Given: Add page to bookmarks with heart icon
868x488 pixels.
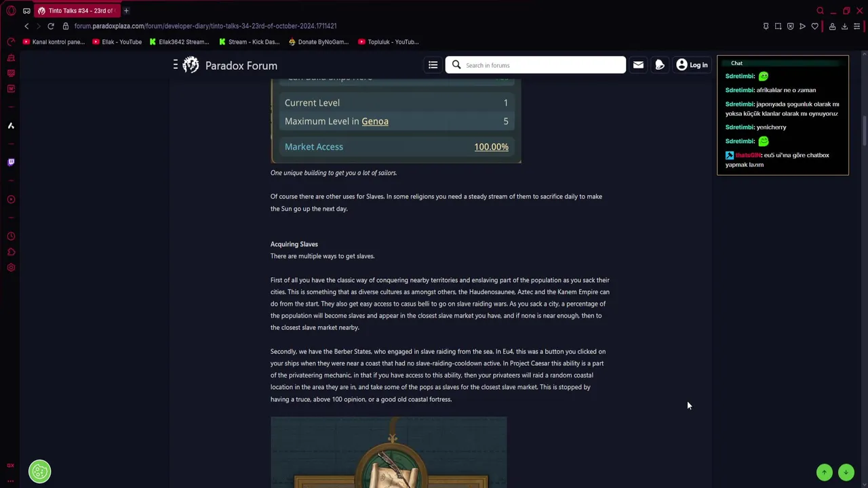Looking at the screenshot, I should [x=814, y=26].
